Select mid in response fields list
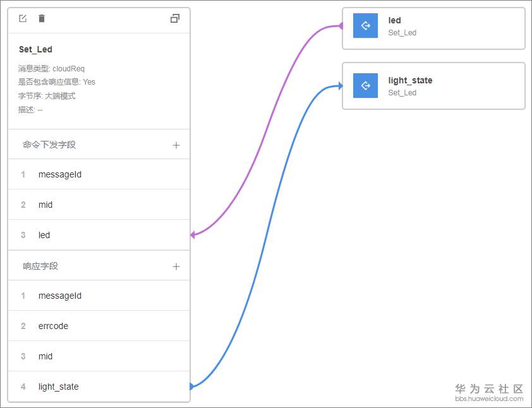532x408 pixels. [45, 356]
